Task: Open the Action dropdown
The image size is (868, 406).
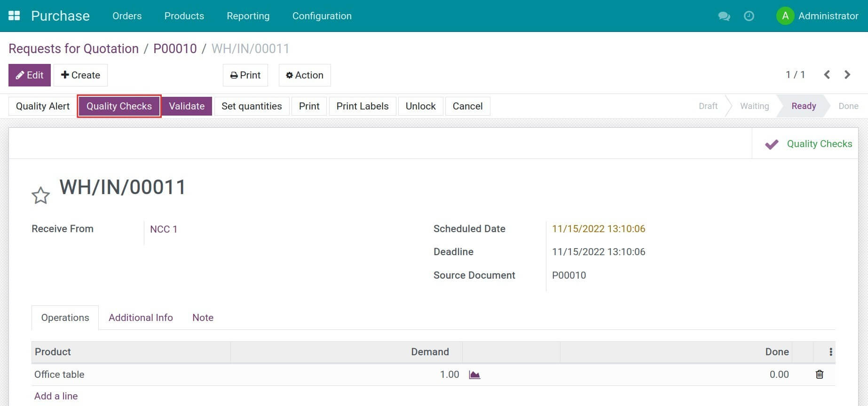Action: point(305,75)
